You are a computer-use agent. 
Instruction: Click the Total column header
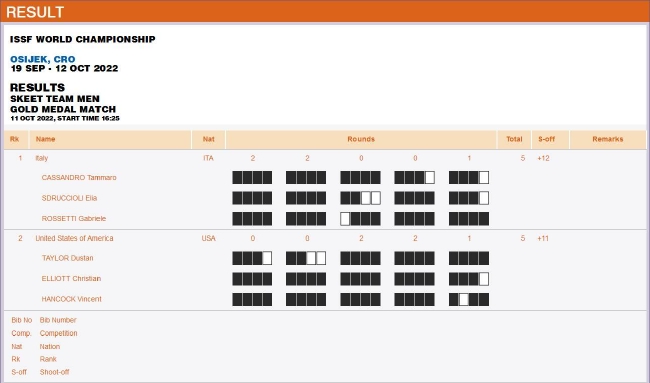[x=514, y=139]
